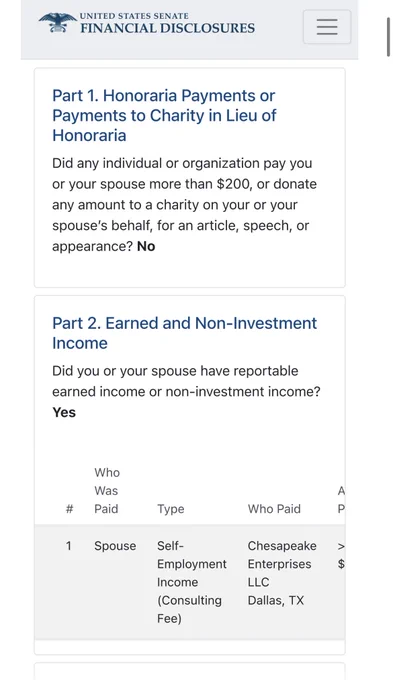The width and height of the screenshot is (393, 680).
Task: Select table row number 1
Action: pos(190,582)
